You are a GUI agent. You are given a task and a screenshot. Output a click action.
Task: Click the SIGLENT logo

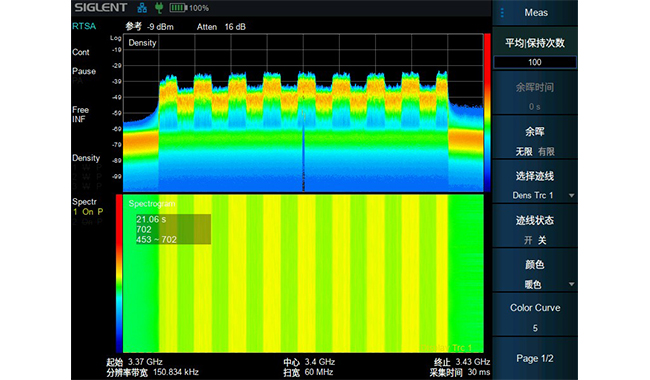pos(101,7)
